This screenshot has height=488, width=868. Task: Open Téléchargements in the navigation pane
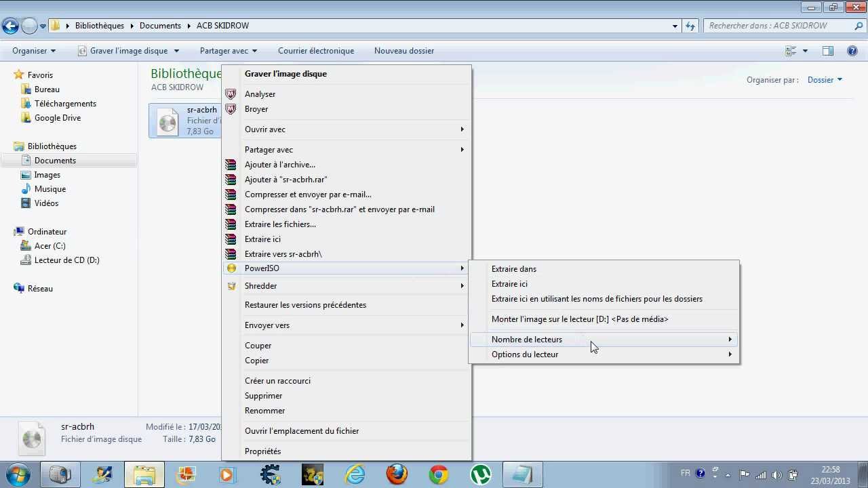click(65, 104)
